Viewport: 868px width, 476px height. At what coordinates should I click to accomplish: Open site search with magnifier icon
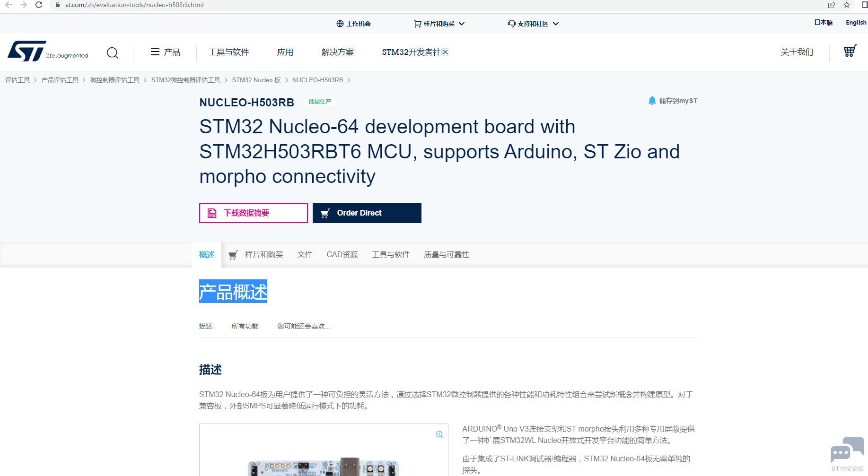coord(113,52)
